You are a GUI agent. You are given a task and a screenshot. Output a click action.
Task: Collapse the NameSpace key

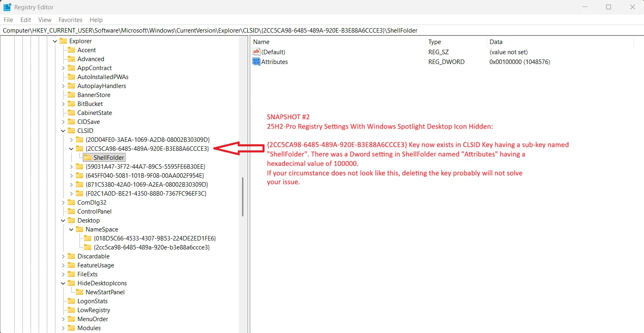(71, 229)
